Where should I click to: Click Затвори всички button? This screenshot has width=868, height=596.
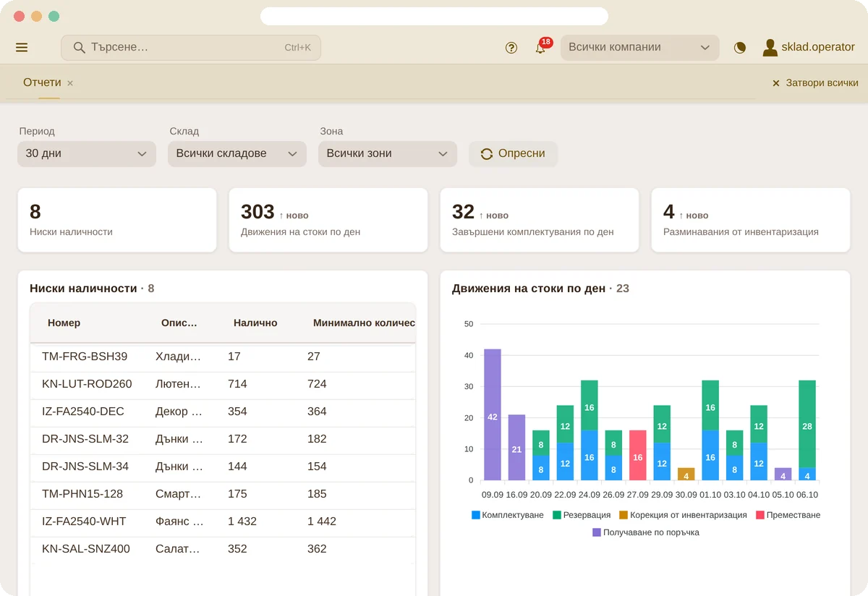coord(815,83)
